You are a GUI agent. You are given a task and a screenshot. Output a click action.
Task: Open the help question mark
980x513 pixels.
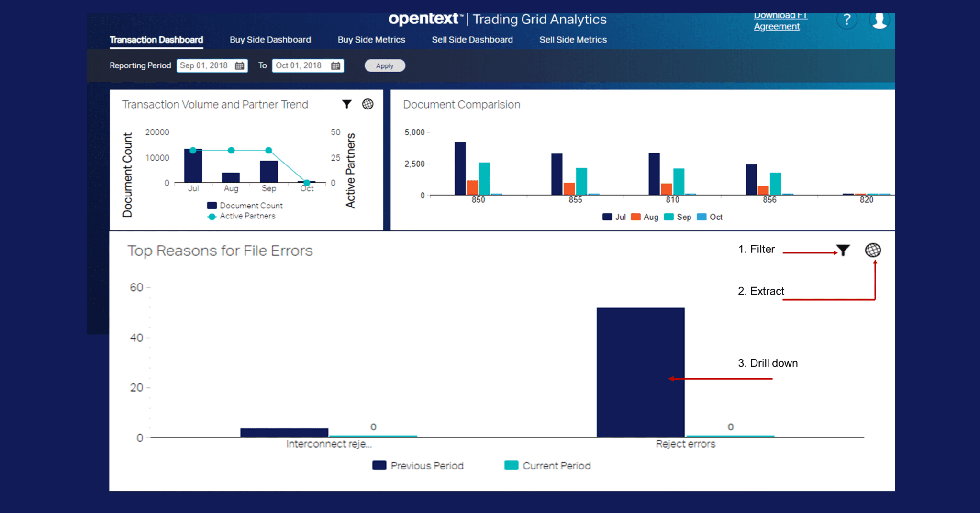coord(847,20)
